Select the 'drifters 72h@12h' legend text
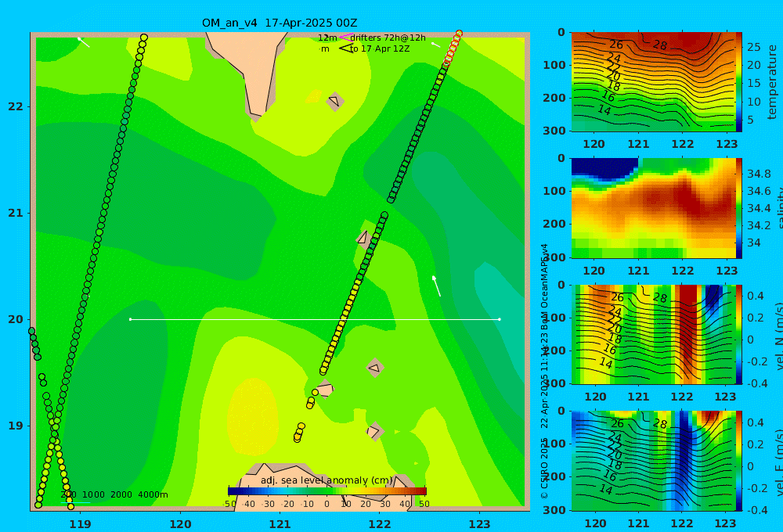The height and width of the screenshot is (532, 783). pyautogui.click(x=388, y=38)
